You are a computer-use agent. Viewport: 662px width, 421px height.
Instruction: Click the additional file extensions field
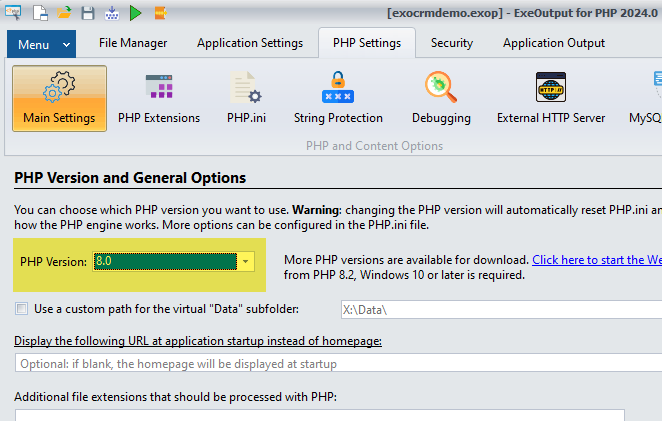[x=320, y=415]
